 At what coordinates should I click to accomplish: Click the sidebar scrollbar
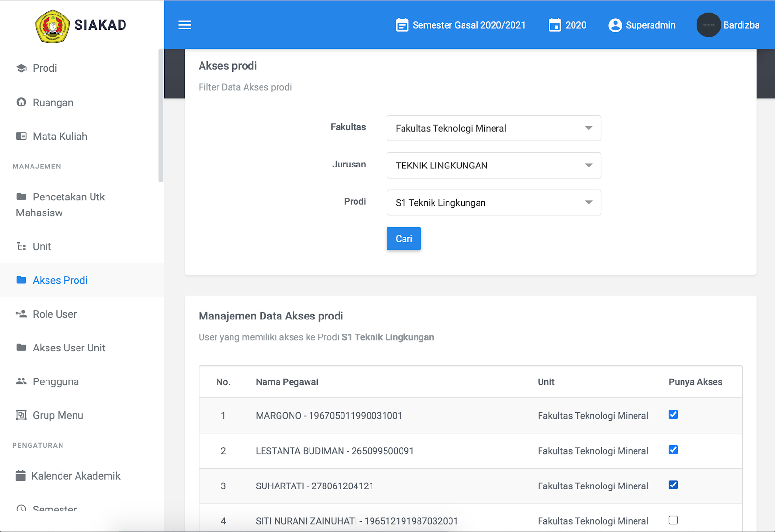pyautogui.click(x=161, y=115)
